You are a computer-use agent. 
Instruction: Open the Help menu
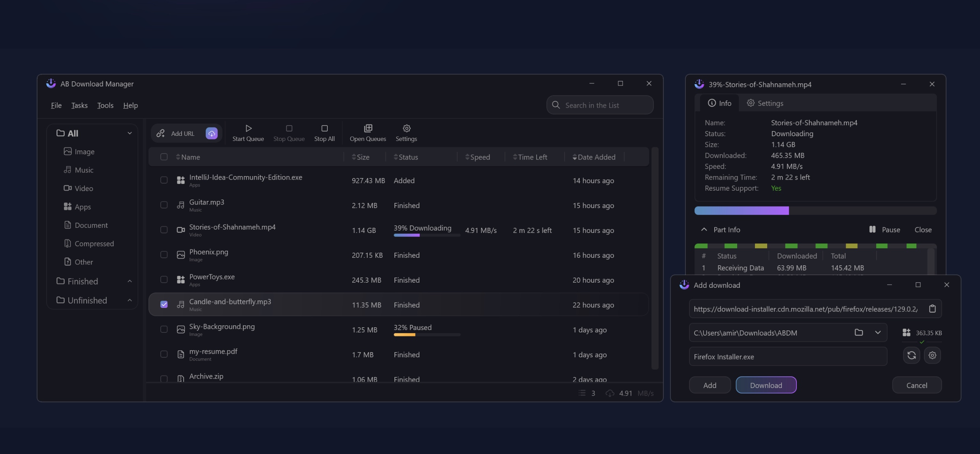click(130, 105)
